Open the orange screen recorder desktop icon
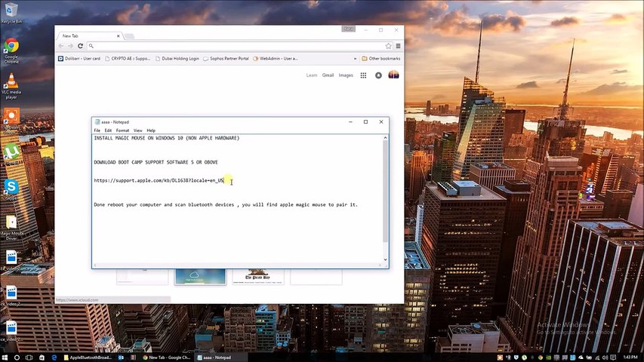This screenshot has height=362, width=644. pyautogui.click(x=11, y=121)
